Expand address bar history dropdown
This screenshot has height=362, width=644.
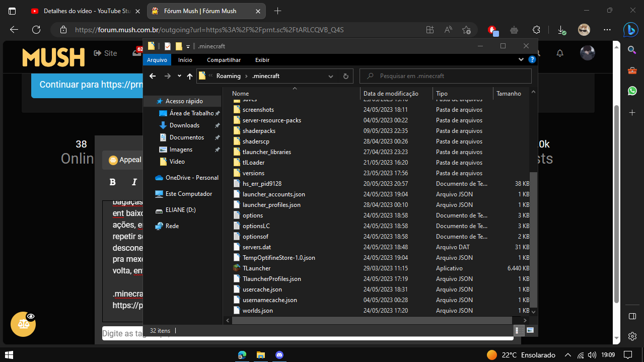[x=331, y=76]
